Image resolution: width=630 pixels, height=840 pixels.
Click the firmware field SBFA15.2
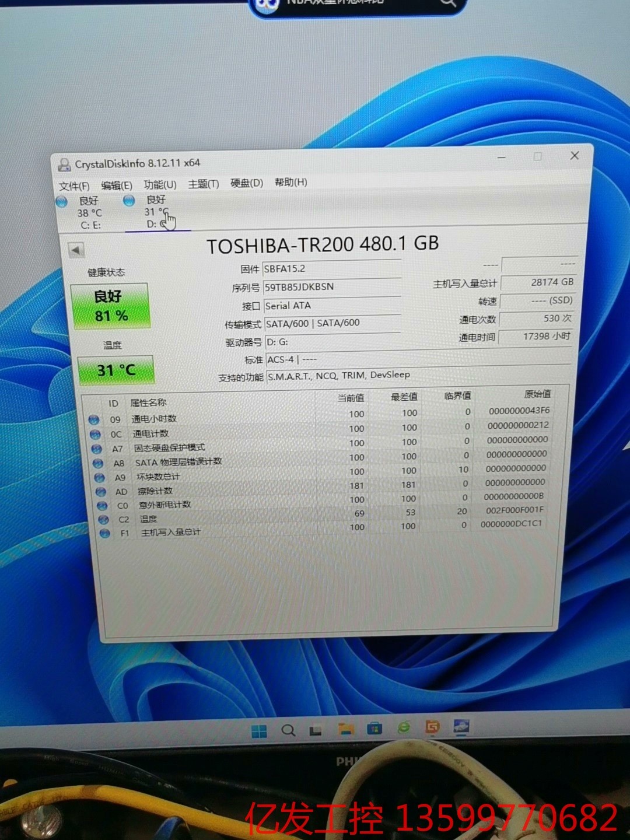pos(331,268)
